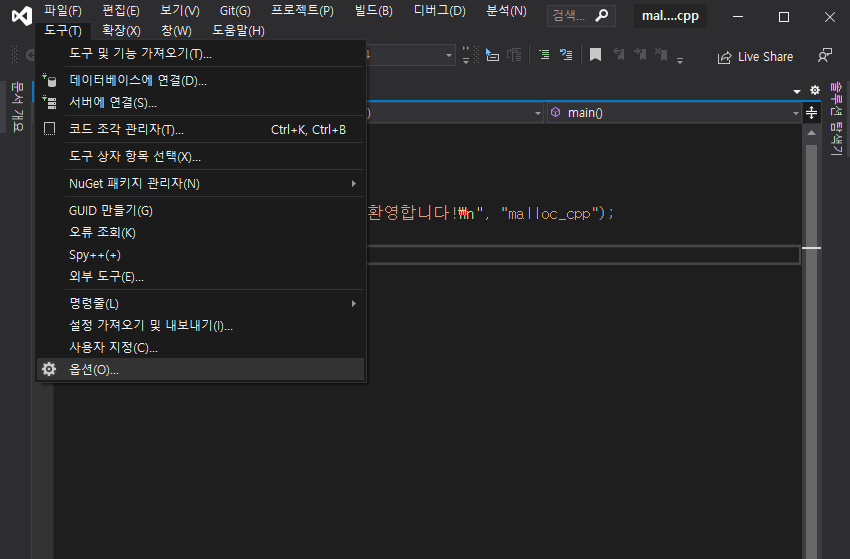Viewport: 850px width, 559px height.
Task: Clear all bookmarks icon
Action: click(661, 54)
